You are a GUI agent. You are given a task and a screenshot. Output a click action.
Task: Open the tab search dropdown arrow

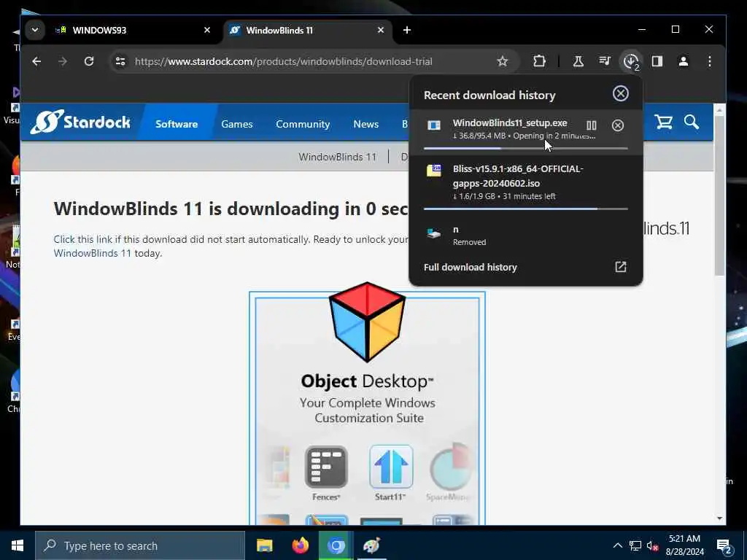[35, 30]
